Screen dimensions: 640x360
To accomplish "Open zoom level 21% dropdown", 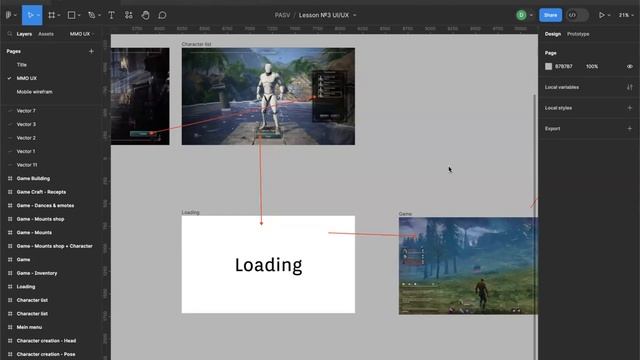I will [x=626, y=15].
